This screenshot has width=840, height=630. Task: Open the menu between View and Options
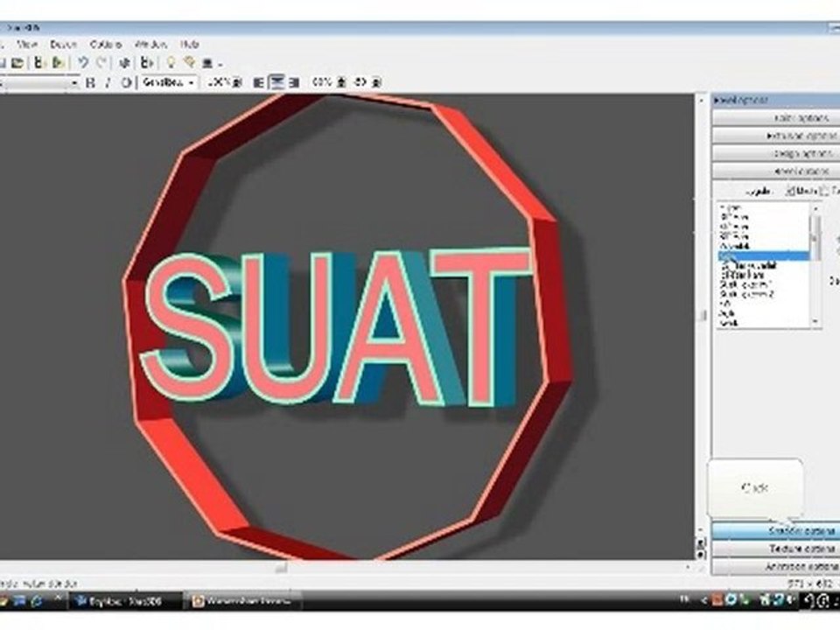tap(63, 45)
